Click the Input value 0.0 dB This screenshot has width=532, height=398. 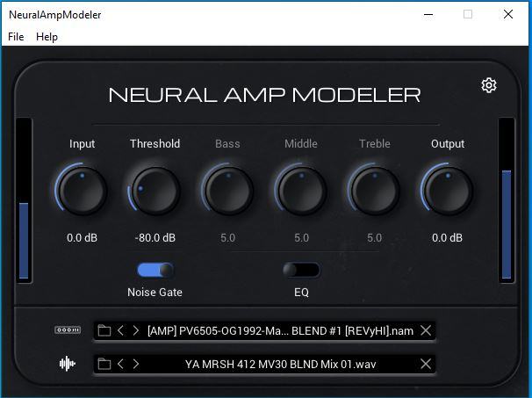click(x=82, y=238)
